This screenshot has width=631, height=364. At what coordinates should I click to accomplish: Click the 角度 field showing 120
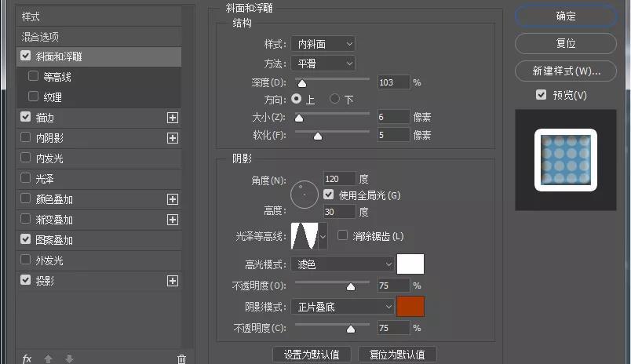click(340, 179)
